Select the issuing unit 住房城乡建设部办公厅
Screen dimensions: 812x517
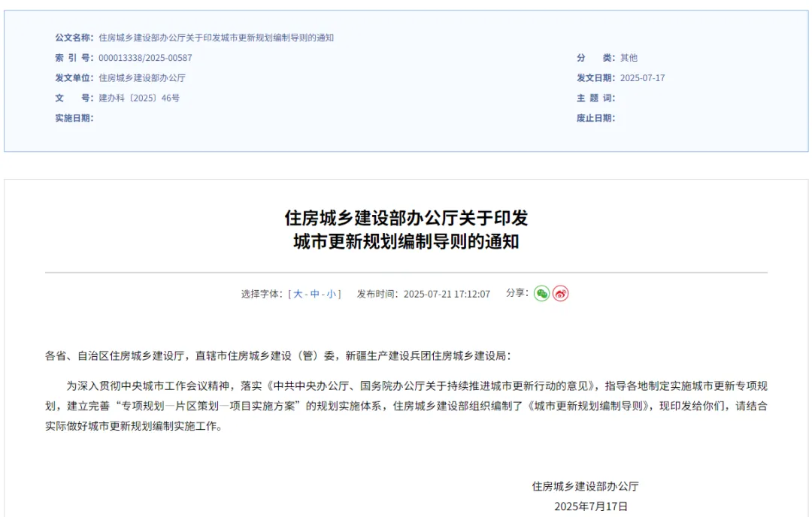(x=144, y=77)
